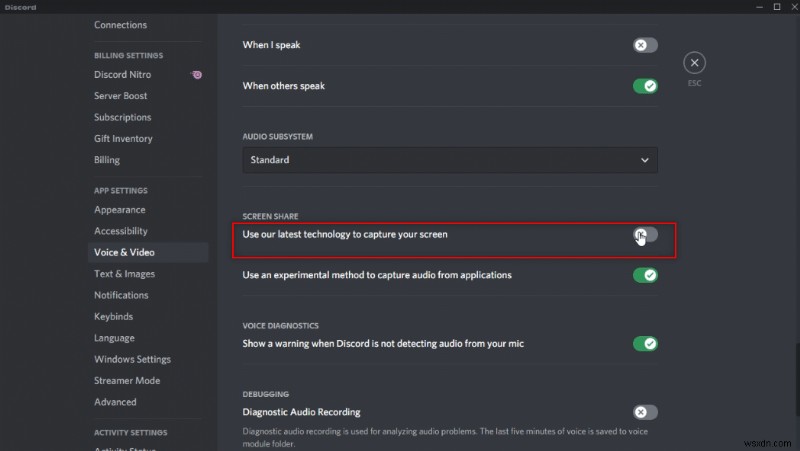Toggle the mic detection warning switch
Screen dimensions: 800x451
click(x=645, y=344)
